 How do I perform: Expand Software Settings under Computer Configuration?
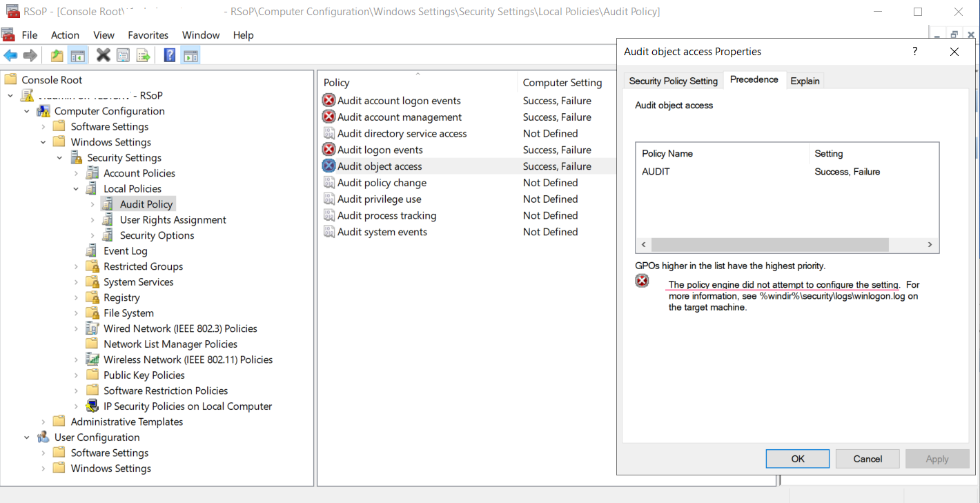click(43, 127)
